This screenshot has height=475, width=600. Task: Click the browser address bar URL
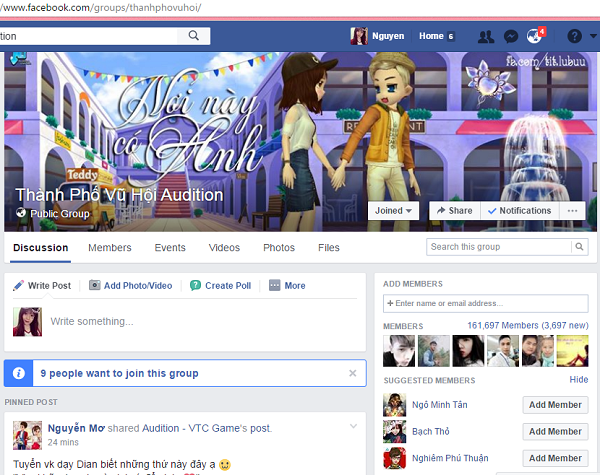[x=100, y=8]
